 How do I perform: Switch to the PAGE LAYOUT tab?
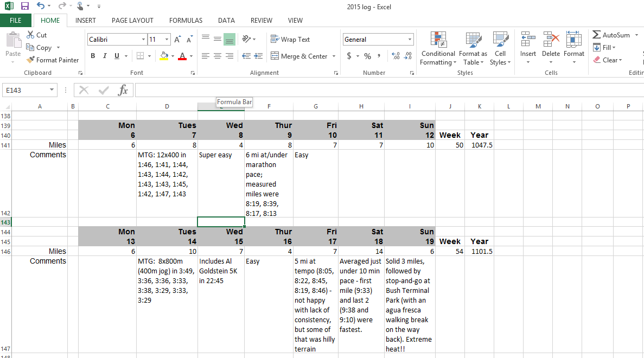pos(132,21)
